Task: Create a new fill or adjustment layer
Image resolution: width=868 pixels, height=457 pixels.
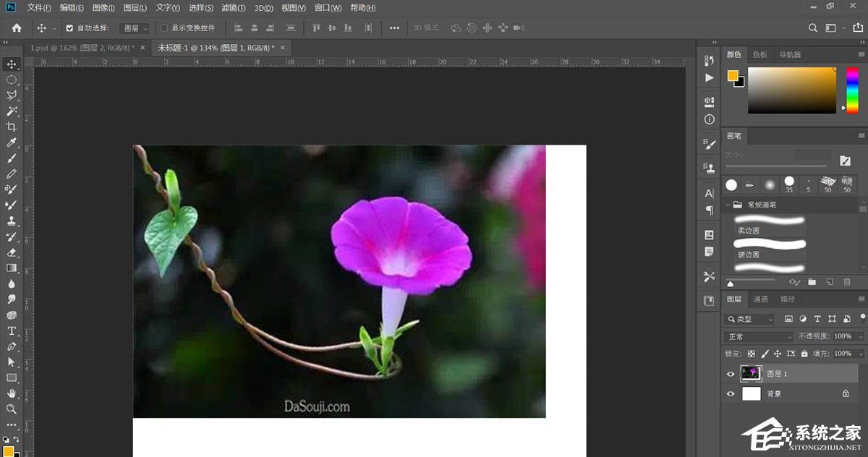Action: click(x=802, y=319)
